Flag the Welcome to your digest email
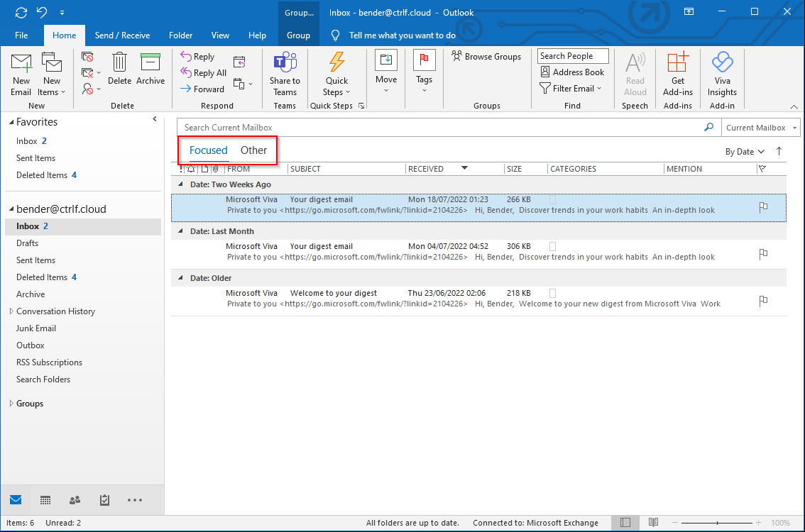805x532 pixels. click(763, 301)
